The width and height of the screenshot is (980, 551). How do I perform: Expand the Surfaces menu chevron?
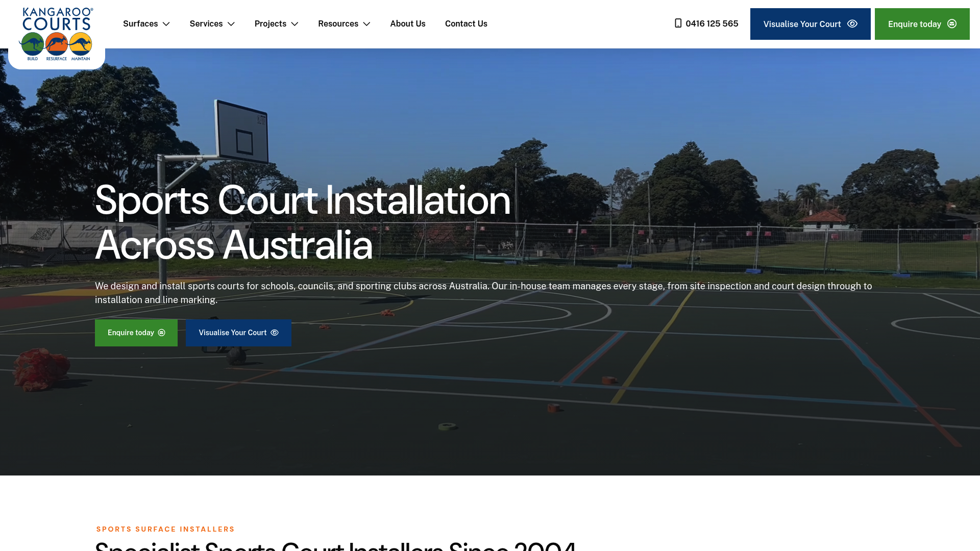tap(166, 24)
